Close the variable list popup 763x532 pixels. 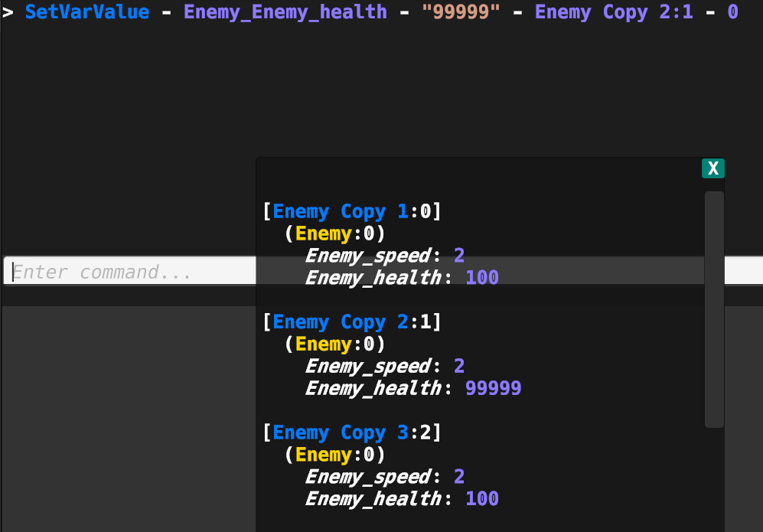tap(713, 168)
